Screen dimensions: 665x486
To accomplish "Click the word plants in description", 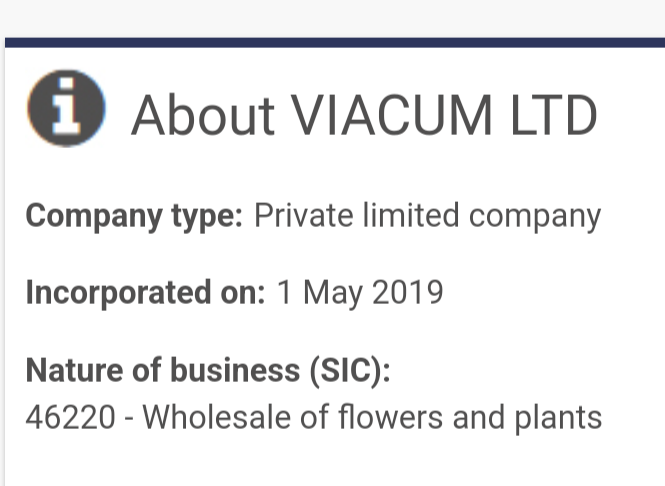I will tap(558, 419).
